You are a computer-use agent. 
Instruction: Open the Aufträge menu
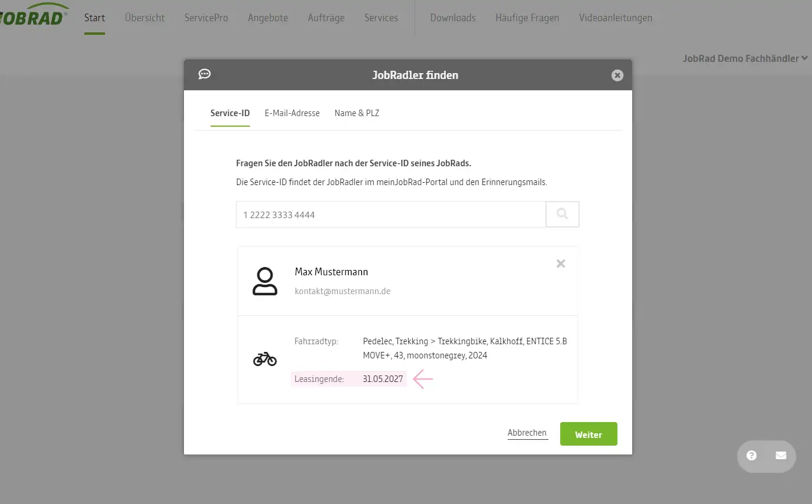[326, 18]
